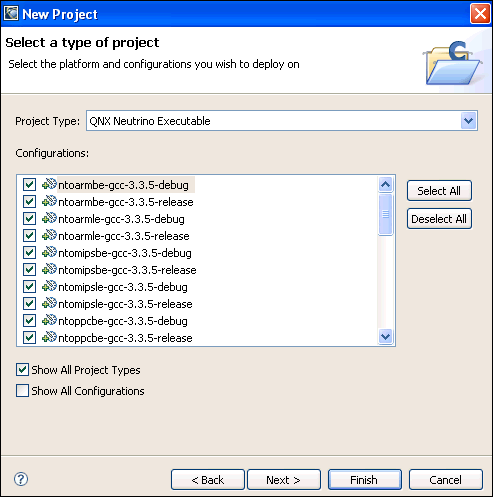The height and width of the screenshot is (497, 493).
Task: Click the ntomipsle-gcc-3.3.5-debug configuration icon
Action: coord(49,286)
